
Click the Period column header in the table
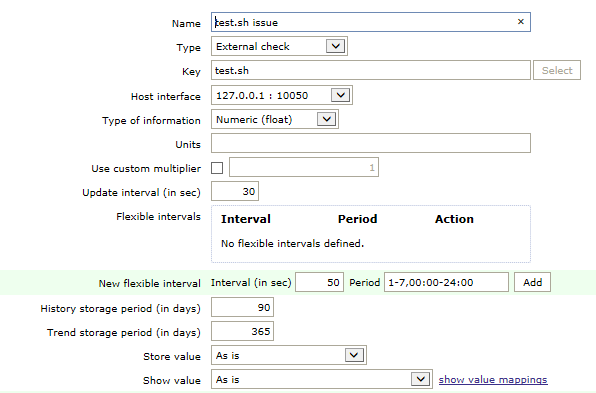point(357,219)
